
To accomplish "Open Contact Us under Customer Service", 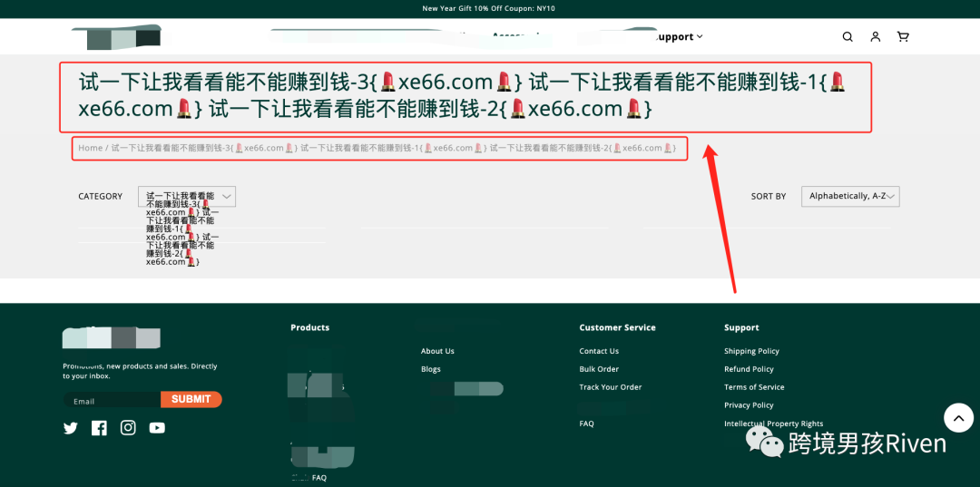I will coord(599,351).
